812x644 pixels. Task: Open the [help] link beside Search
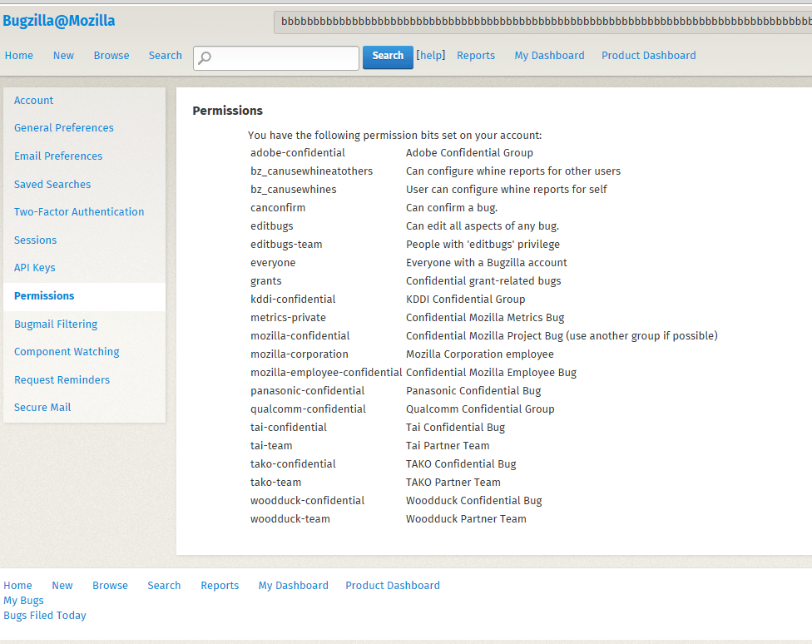[x=430, y=55]
